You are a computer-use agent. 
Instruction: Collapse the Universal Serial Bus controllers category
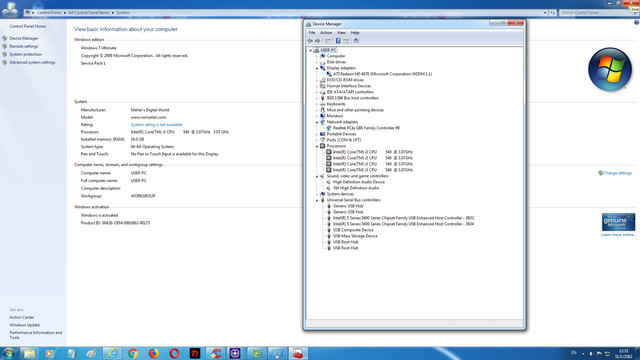coord(317,200)
